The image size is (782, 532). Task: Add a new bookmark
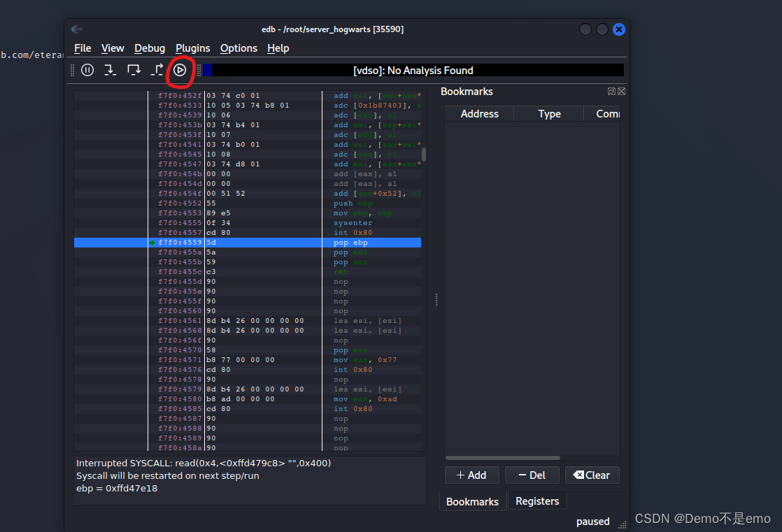472,475
